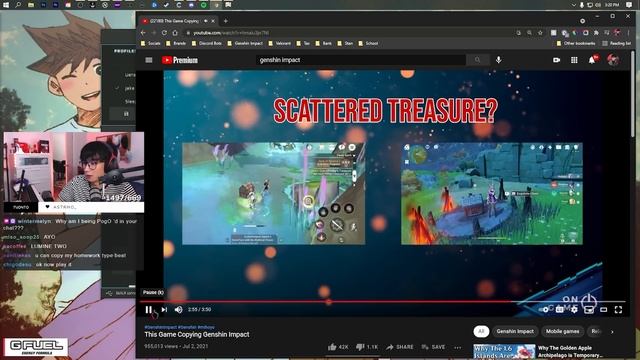This screenshot has width=640, height=360.
Task: Mute the tab via tab speaker icon
Action: pos(206,21)
